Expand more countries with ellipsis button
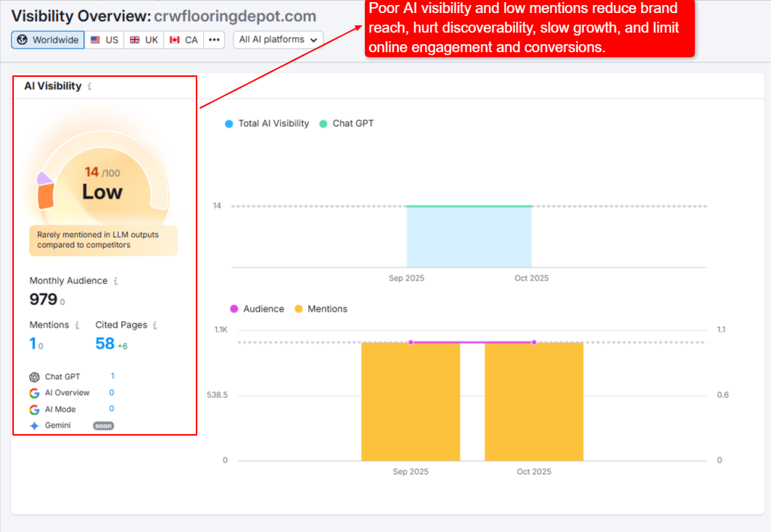 (214, 40)
